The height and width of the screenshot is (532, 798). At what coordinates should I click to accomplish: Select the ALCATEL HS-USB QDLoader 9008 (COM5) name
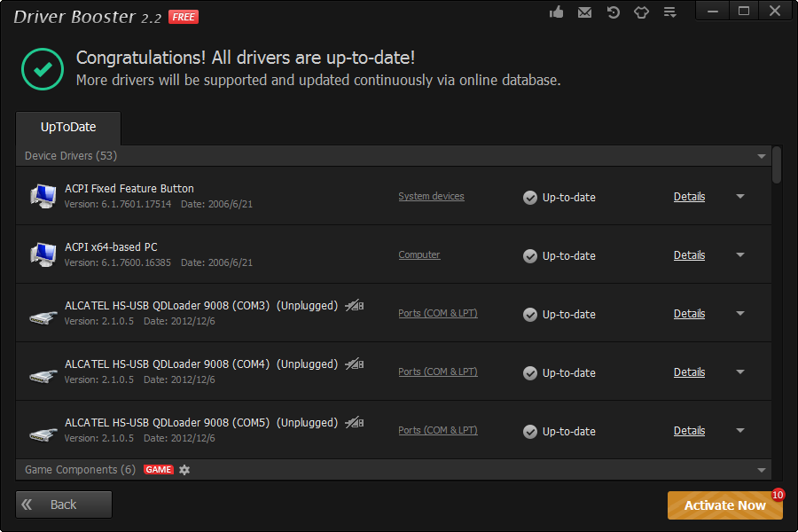tap(167, 423)
